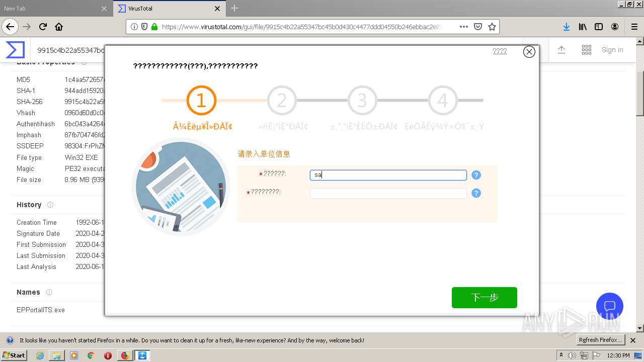This screenshot has height=362, width=644.
Task: Open the Windows Start menu
Action: (14, 355)
